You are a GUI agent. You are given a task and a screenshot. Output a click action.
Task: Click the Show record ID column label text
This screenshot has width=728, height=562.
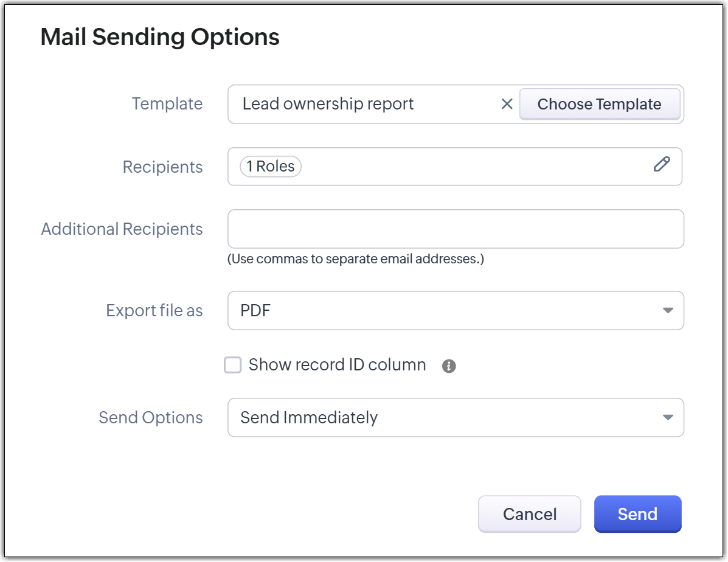[x=337, y=365]
